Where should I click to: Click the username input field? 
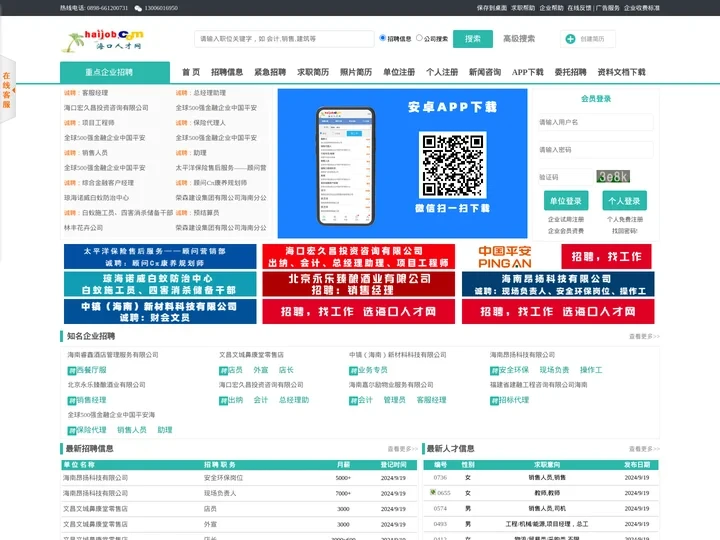pos(596,122)
